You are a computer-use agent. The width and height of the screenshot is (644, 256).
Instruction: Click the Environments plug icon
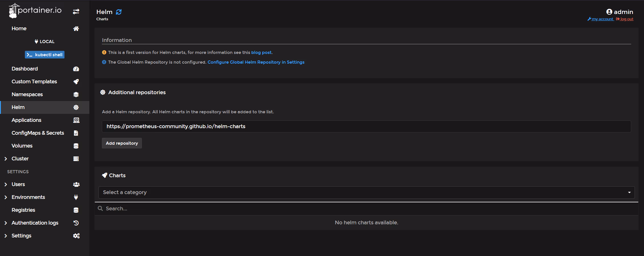[76, 197]
